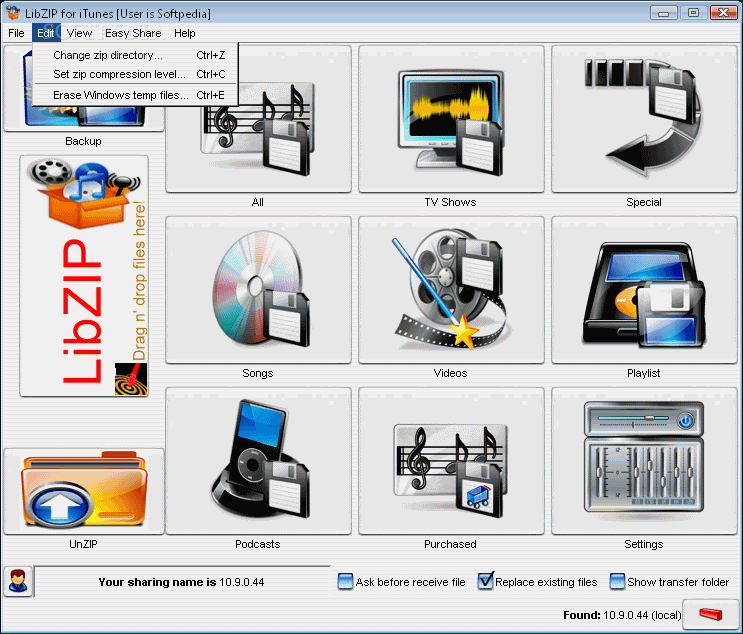
Task: Click the LibZIP title bar app icon
Action: 13,13
